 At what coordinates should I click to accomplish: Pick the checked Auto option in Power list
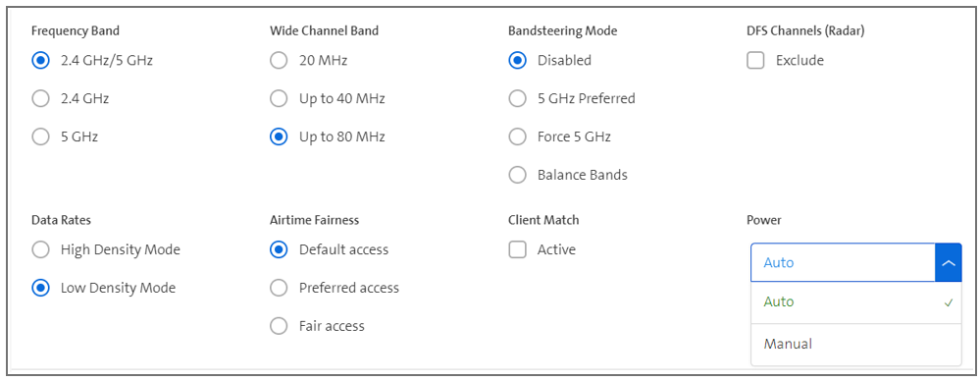coord(855,302)
